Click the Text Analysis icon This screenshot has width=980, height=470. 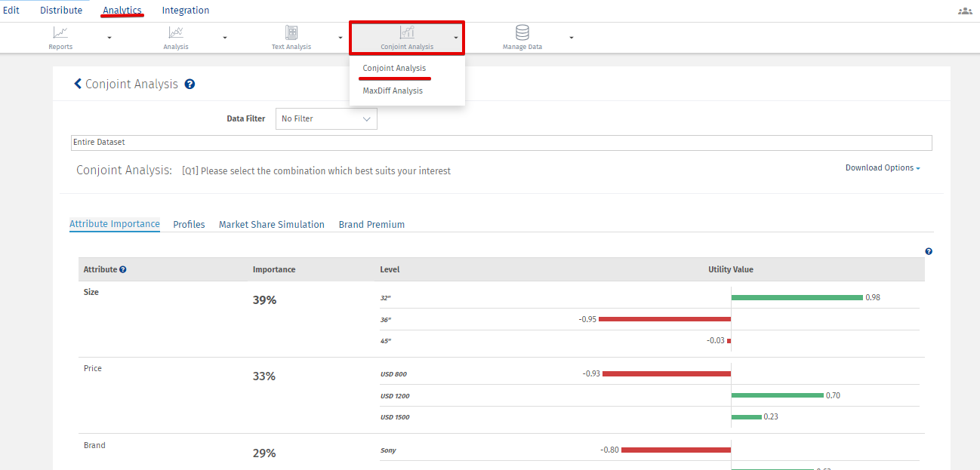click(291, 32)
